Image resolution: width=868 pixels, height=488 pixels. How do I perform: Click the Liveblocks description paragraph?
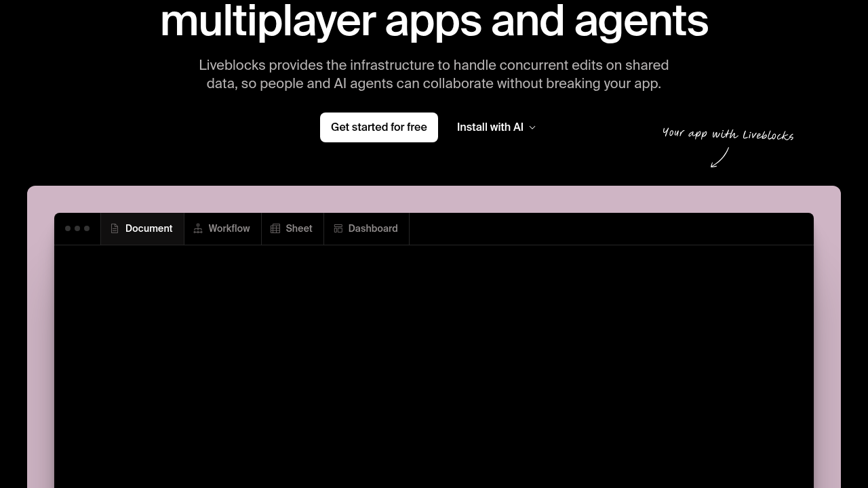(434, 75)
